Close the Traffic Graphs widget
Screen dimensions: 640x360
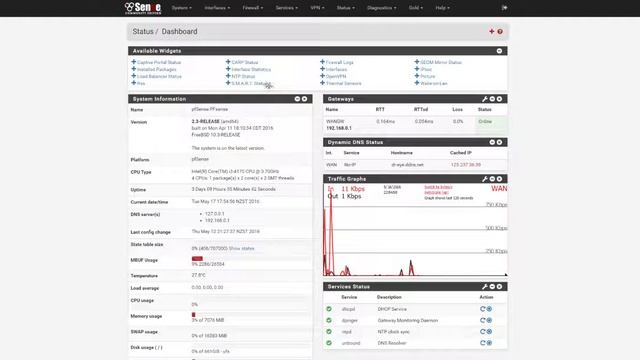[499, 179]
